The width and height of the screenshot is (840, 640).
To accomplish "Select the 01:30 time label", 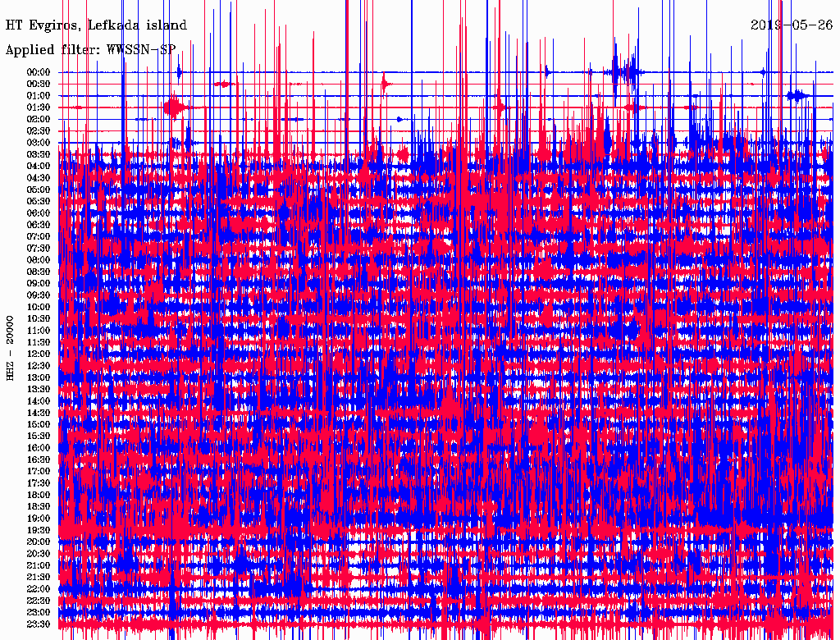I will (39, 107).
